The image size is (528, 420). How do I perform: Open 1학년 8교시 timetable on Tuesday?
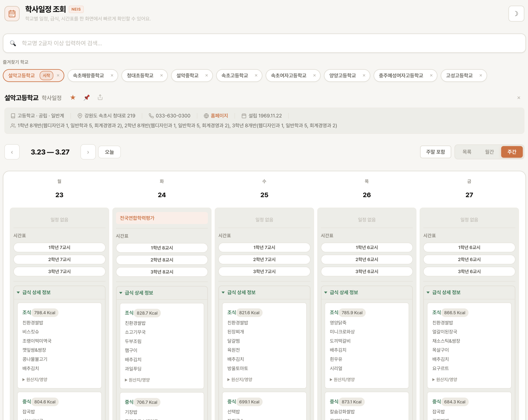pyautogui.click(x=162, y=248)
